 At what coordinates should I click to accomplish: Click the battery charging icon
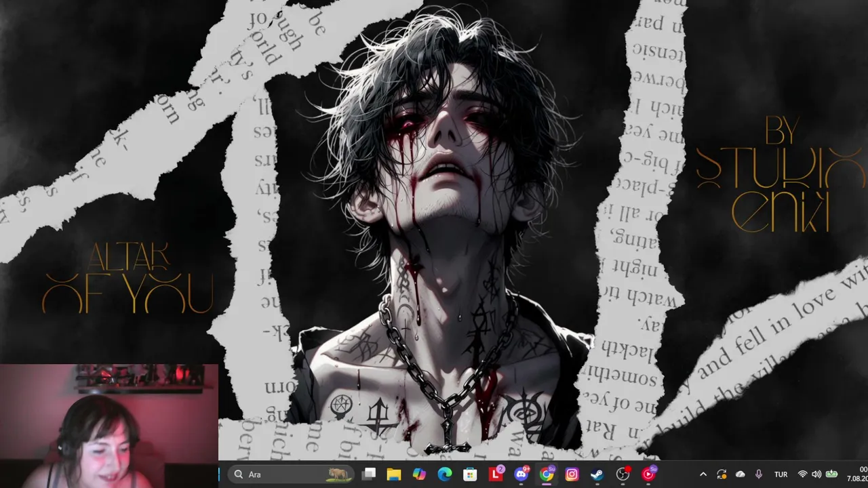tap(831, 474)
